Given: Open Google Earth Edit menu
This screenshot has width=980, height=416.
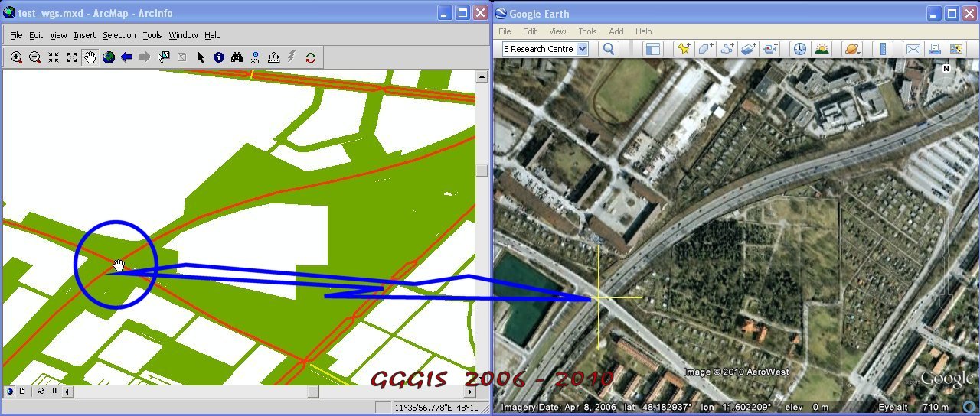Looking at the screenshot, I should (530, 31).
